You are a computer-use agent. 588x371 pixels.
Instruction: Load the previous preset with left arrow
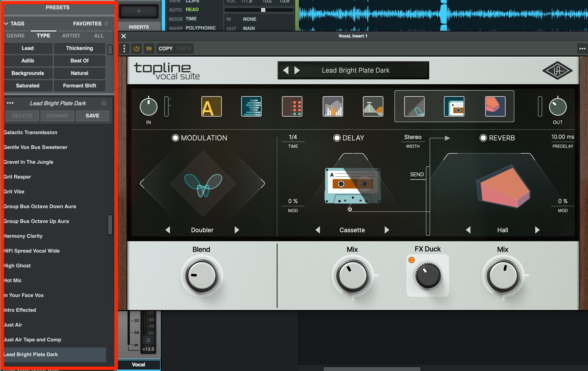pos(285,71)
